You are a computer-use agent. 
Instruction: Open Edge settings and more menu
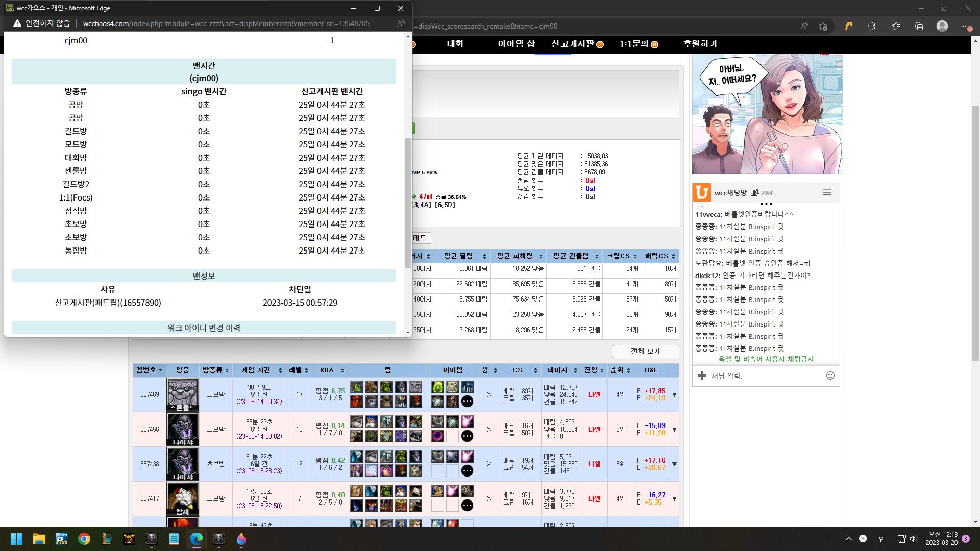(966, 26)
